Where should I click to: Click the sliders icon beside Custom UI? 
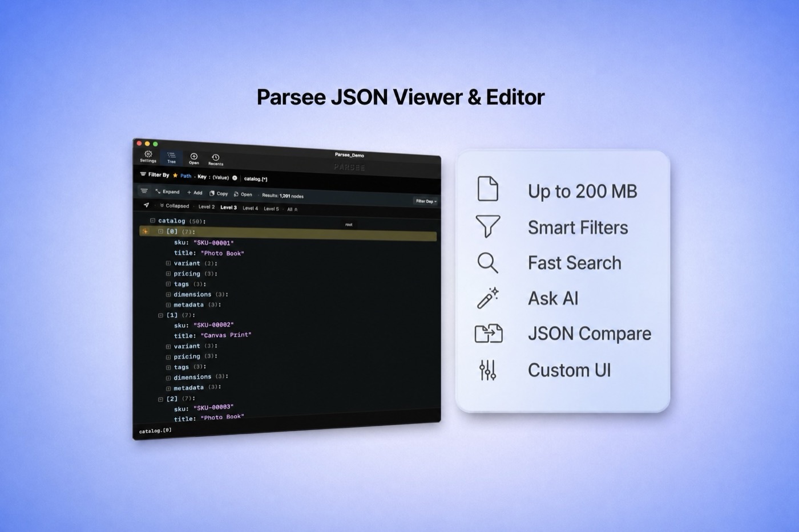488,370
